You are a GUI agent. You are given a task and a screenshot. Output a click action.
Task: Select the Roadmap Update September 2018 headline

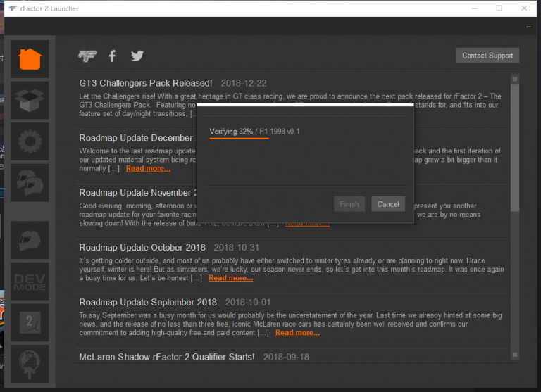pyautogui.click(x=148, y=303)
